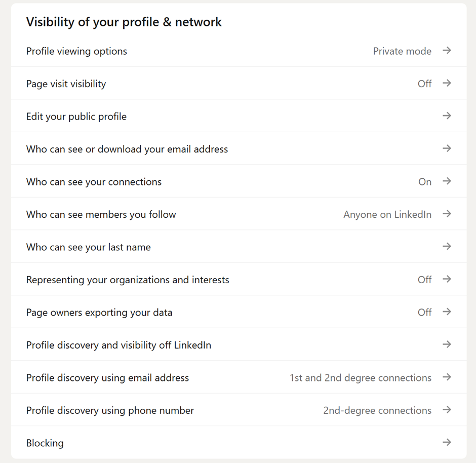Open the Anyone on LinkedIn follow setting
This screenshot has height=463, width=476.
(x=387, y=215)
